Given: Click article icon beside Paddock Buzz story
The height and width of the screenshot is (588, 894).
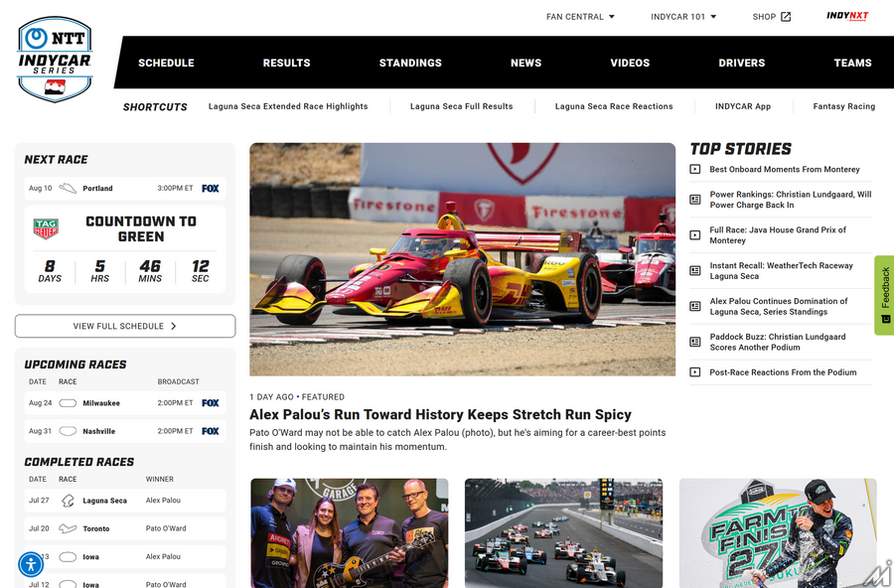Looking at the screenshot, I should 695,343.
